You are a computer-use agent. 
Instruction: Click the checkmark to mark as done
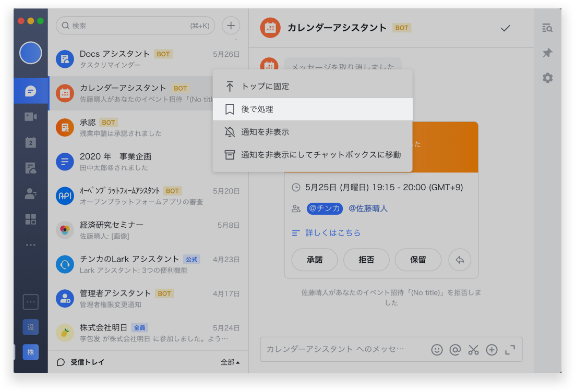pyautogui.click(x=505, y=28)
